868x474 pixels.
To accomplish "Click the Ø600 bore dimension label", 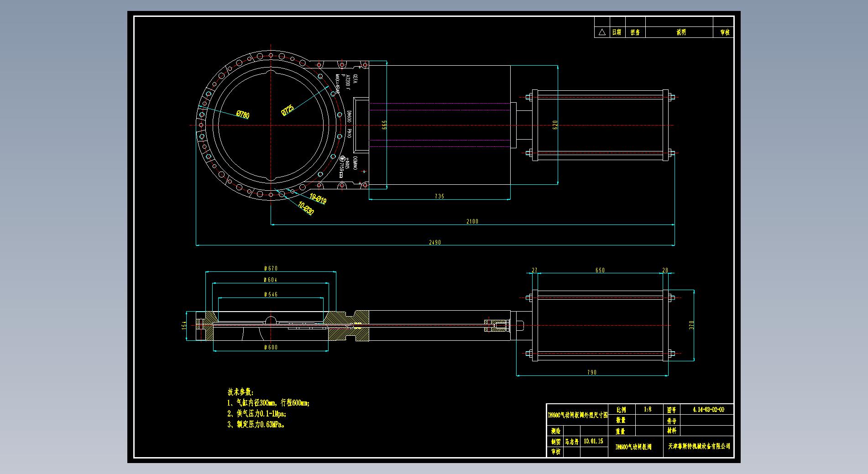I will coord(271,347).
